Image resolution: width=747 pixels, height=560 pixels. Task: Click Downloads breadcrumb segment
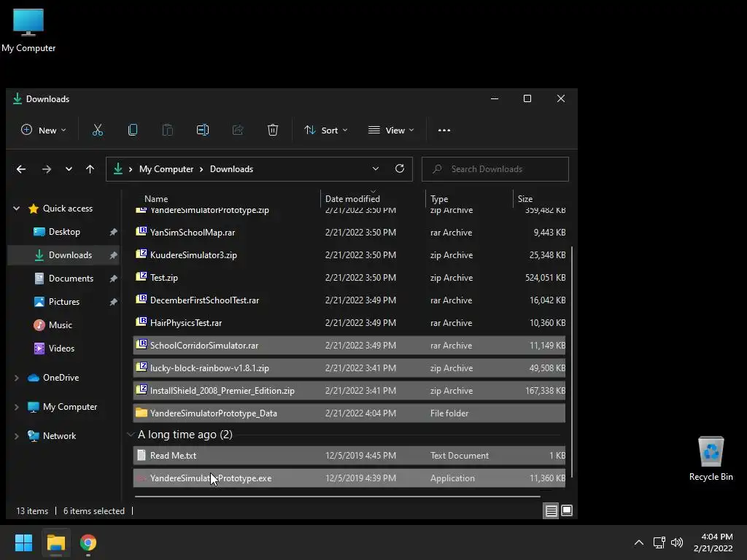click(x=231, y=169)
